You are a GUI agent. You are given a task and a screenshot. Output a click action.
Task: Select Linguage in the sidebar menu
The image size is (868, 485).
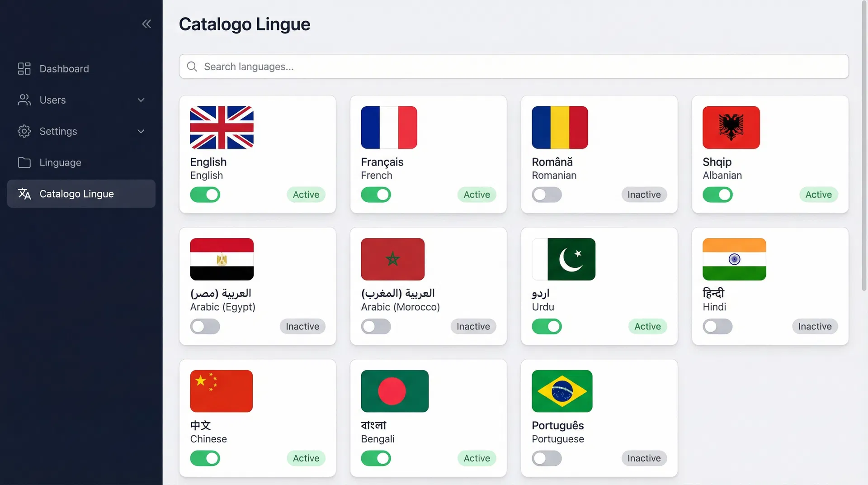tap(61, 162)
